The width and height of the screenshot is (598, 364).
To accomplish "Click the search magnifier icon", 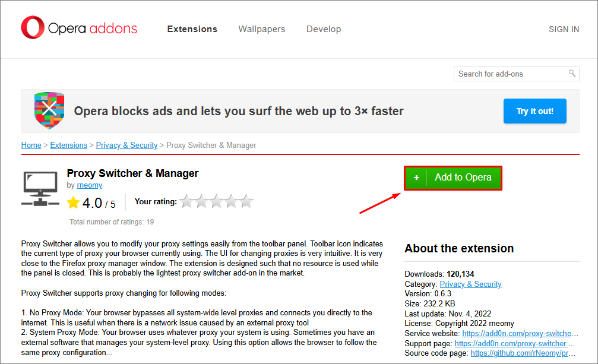I will pyautogui.click(x=572, y=73).
